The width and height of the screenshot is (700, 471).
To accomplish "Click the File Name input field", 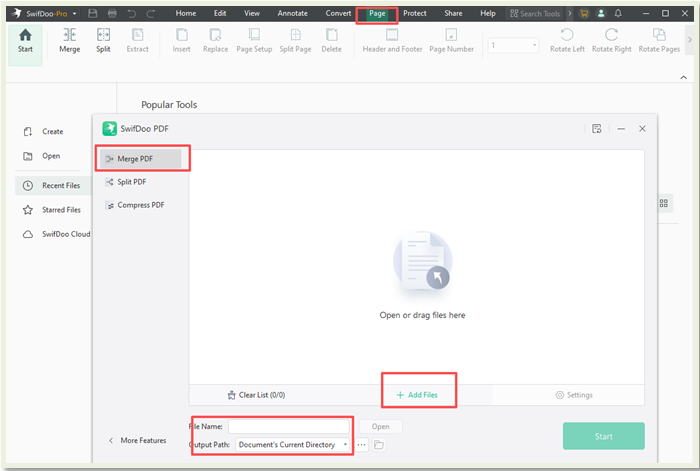I will click(289, 426).
